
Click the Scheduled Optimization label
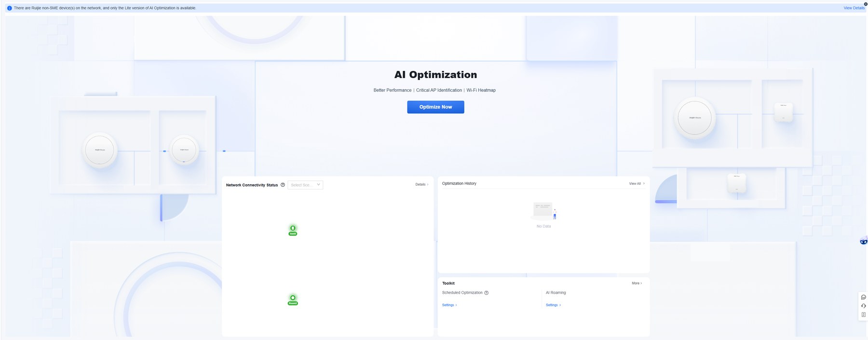[x=462, y=293]
